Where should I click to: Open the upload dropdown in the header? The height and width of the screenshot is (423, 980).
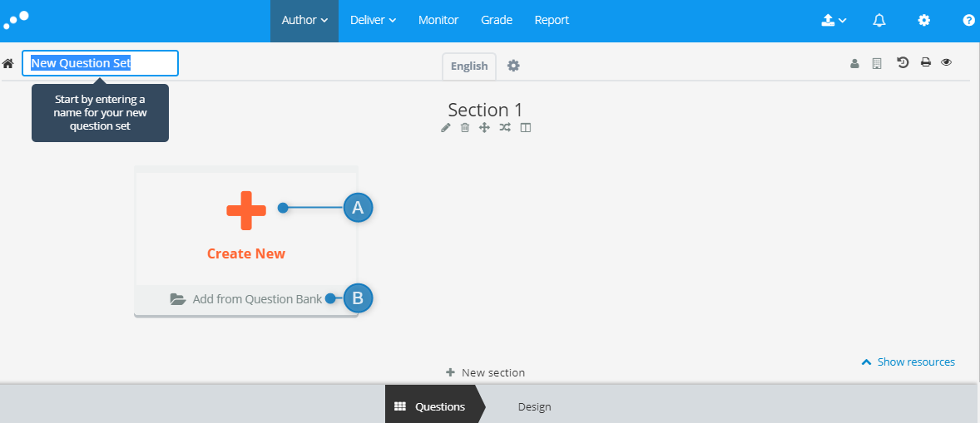[x=833, y=21]
